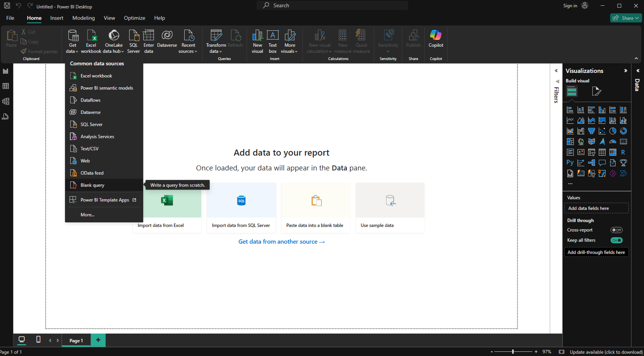Select OData feed menu item
This screenshot has height=356, width=644.
pyautogui.click(x=104, y=173)
